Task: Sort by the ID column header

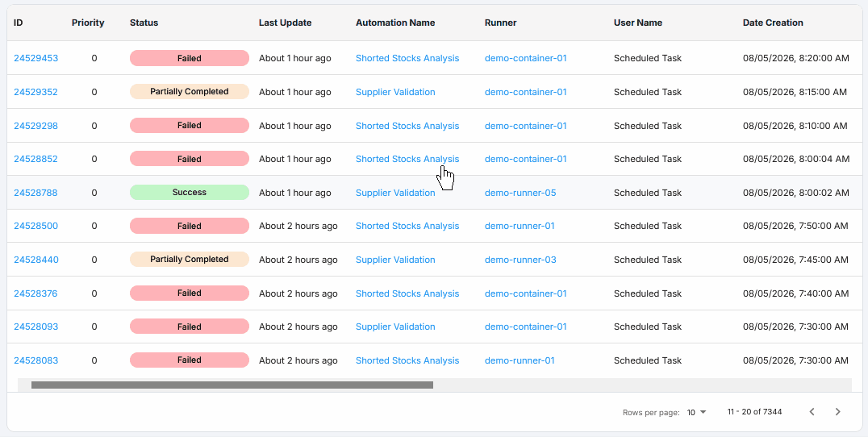Action: click(x=19, y=23)
